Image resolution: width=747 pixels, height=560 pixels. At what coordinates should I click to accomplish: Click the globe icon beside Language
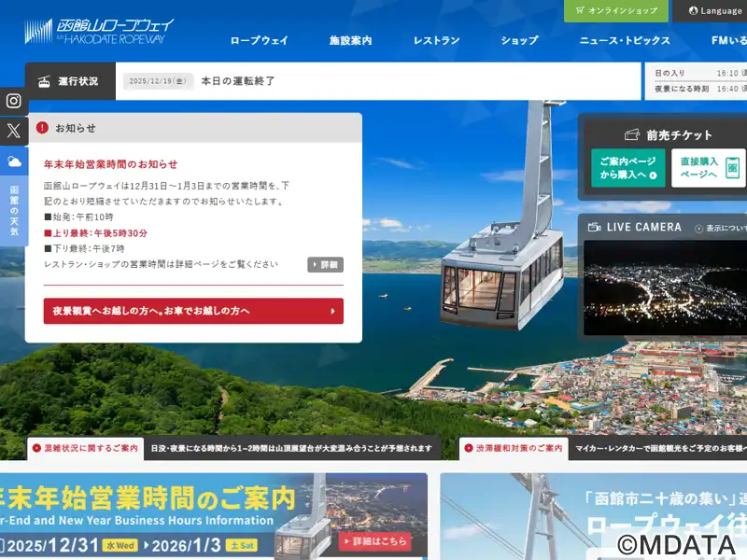[693, 10]
